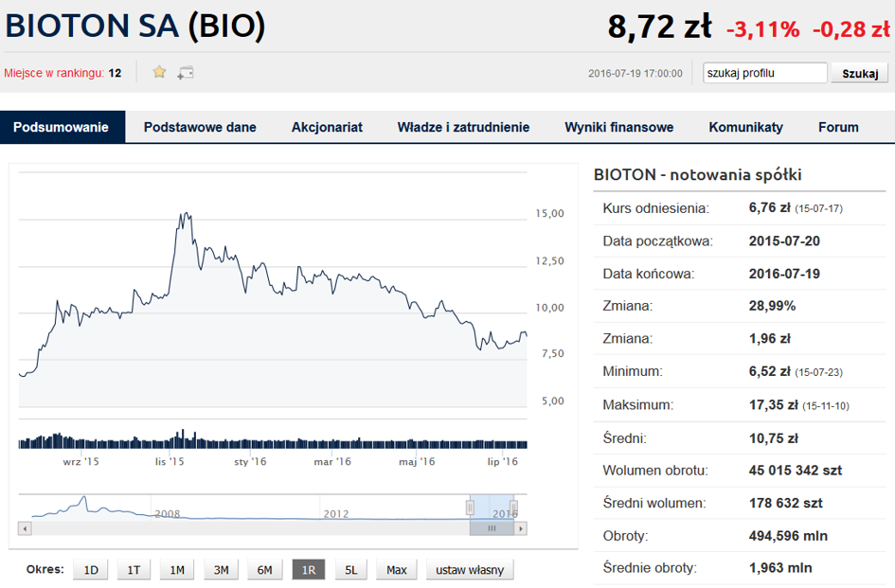
Task: Click the navigator scrollbar thumb
Action: pos(492,528)
